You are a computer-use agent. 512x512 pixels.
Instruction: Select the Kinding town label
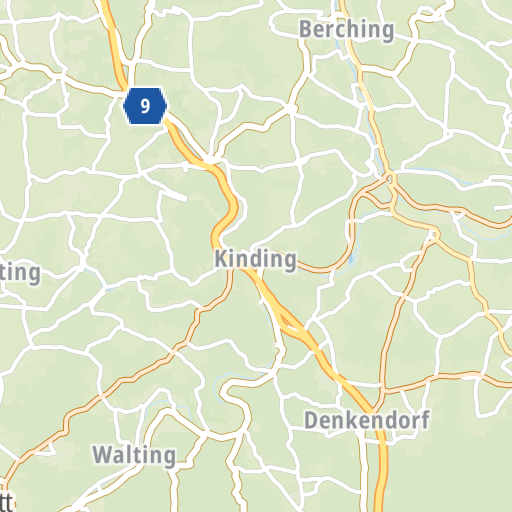tap(255, 259)
